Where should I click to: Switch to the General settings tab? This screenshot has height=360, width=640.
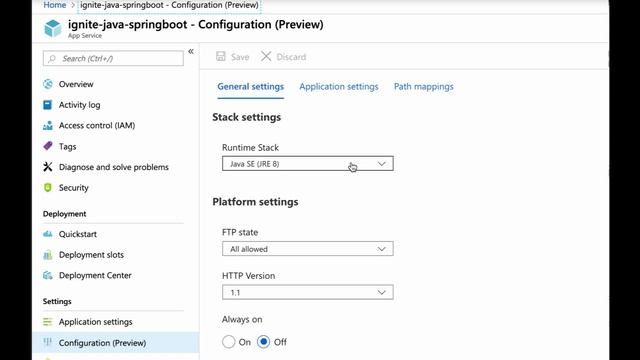click(x=251, y=87)
